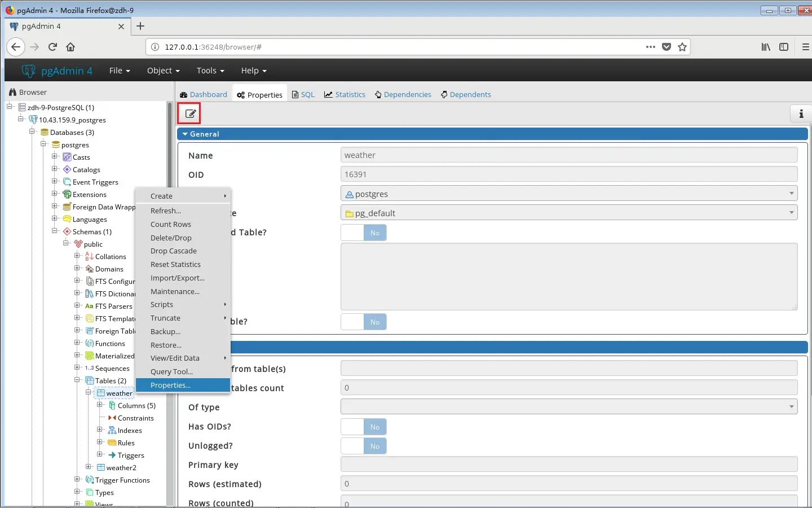Click the FTS Parsers icon
Viewport: 812px width, 508px height.
coord(90,306)
